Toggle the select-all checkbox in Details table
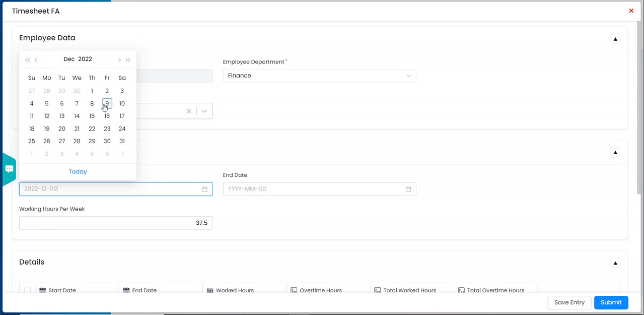The height and width of the screenshot is (315, 644). pos(27,290)
